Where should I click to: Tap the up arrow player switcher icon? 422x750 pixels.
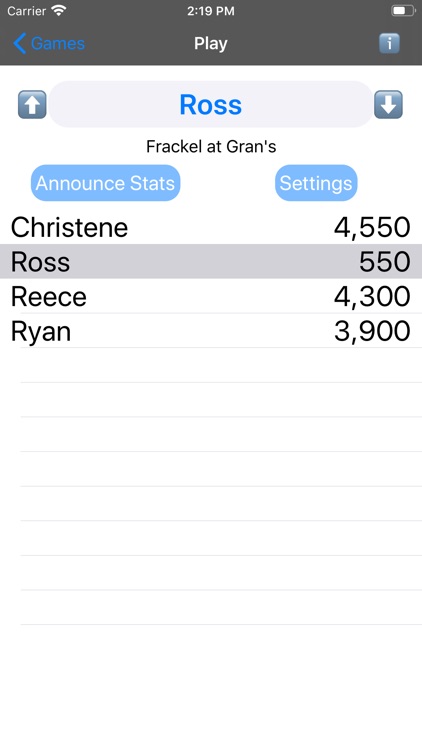point(32,104)
